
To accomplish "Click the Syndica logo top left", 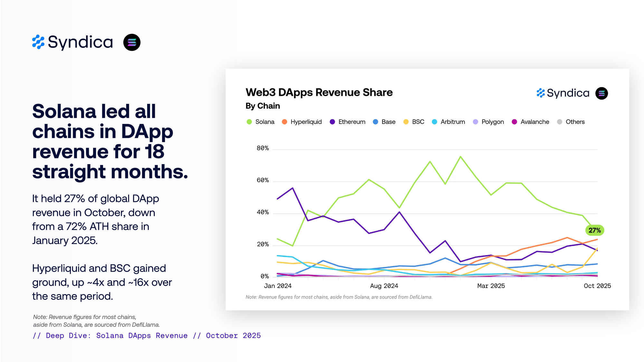I will [x=73, y=42].
